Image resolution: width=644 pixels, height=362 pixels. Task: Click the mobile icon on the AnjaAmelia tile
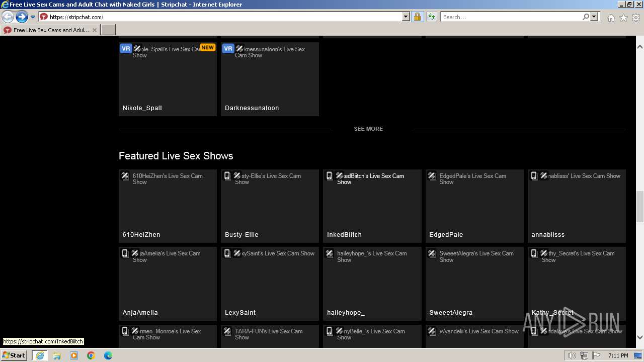coord(125,253)
